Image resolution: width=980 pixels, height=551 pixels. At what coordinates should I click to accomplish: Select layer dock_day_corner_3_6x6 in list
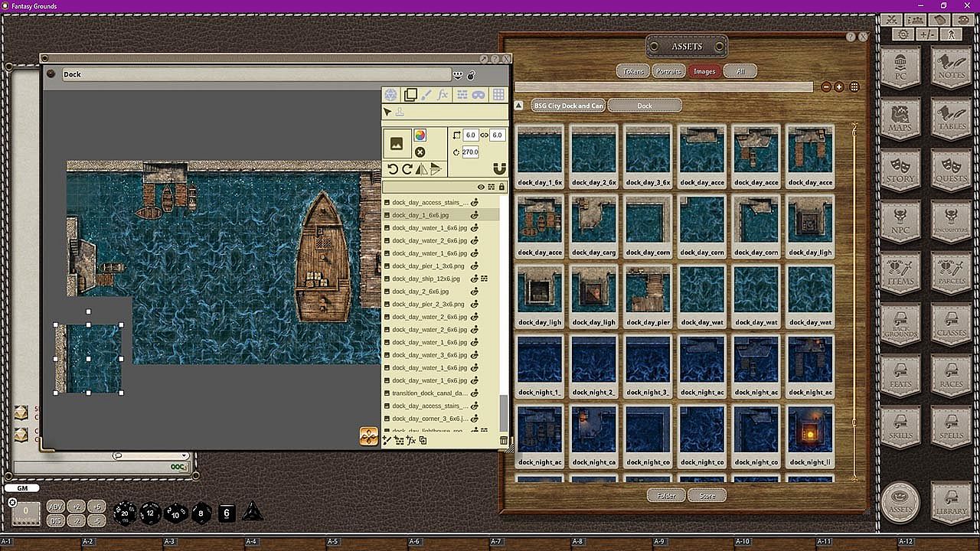441,419
